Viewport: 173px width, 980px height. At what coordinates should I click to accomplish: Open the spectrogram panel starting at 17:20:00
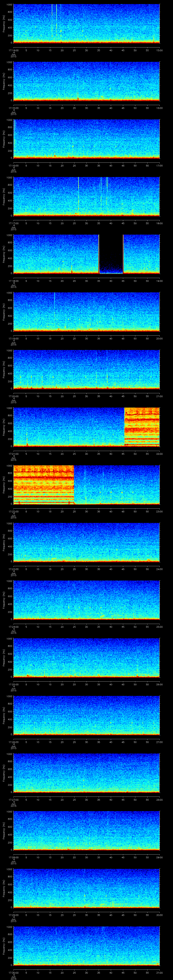[x=86, y=369]
